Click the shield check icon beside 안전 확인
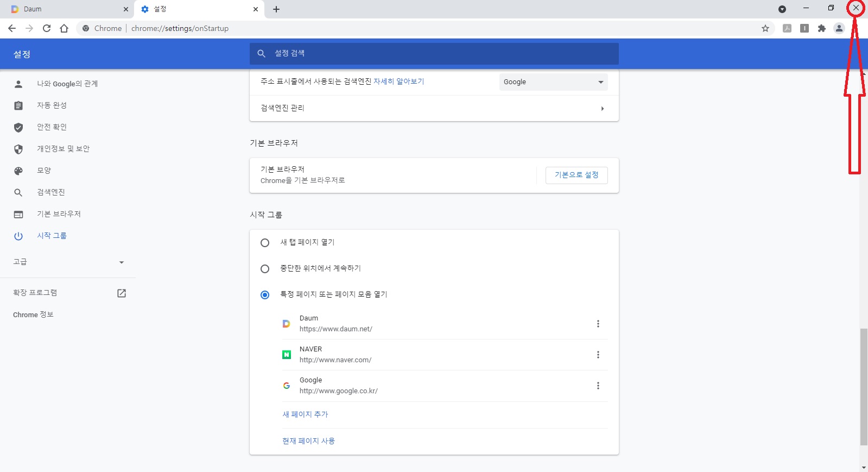 coord(18,127)
